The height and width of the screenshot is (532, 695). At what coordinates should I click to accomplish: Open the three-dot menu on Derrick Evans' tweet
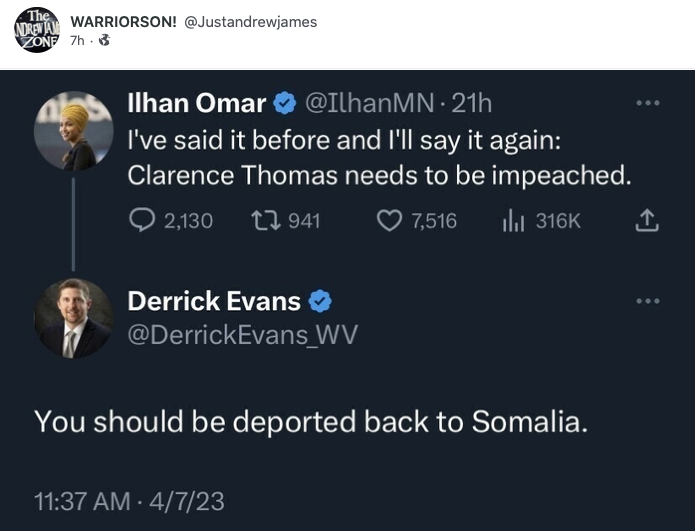[x=648, y=300]
